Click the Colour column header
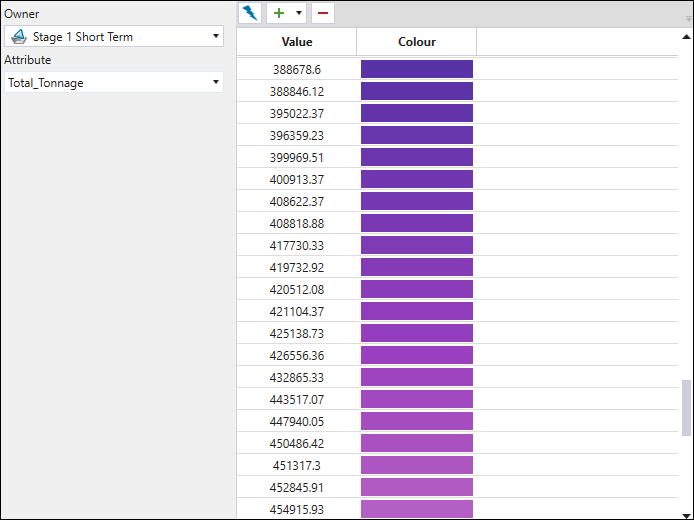The width and height of the screenshot is (694, 520). tap(416, 42)
